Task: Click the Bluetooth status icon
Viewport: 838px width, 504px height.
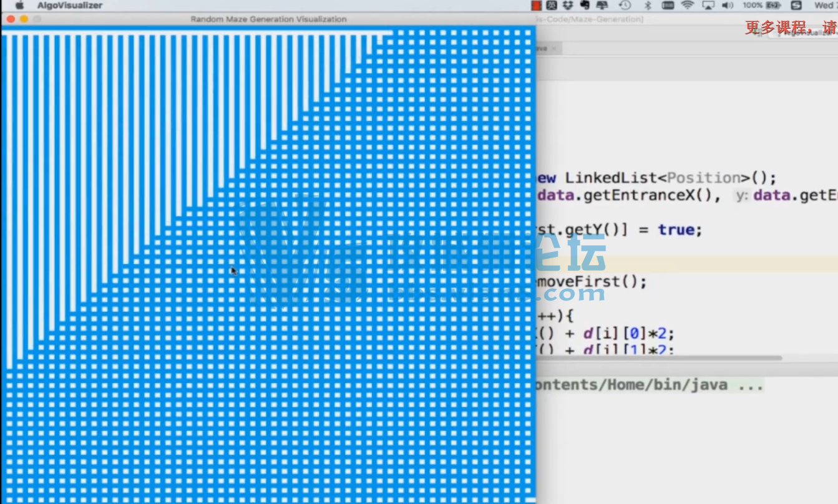Action: pos(648,6)
